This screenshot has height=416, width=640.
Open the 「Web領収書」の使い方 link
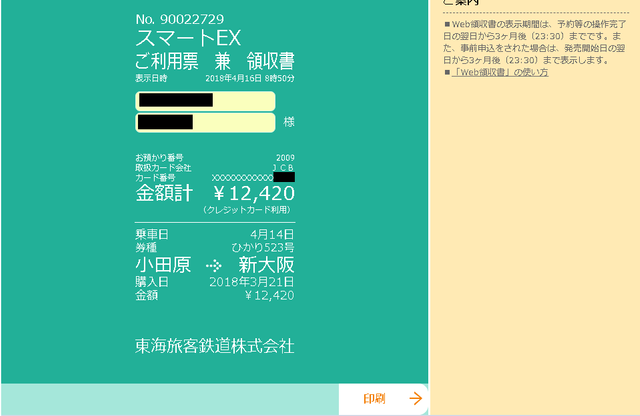pos(500,72)
